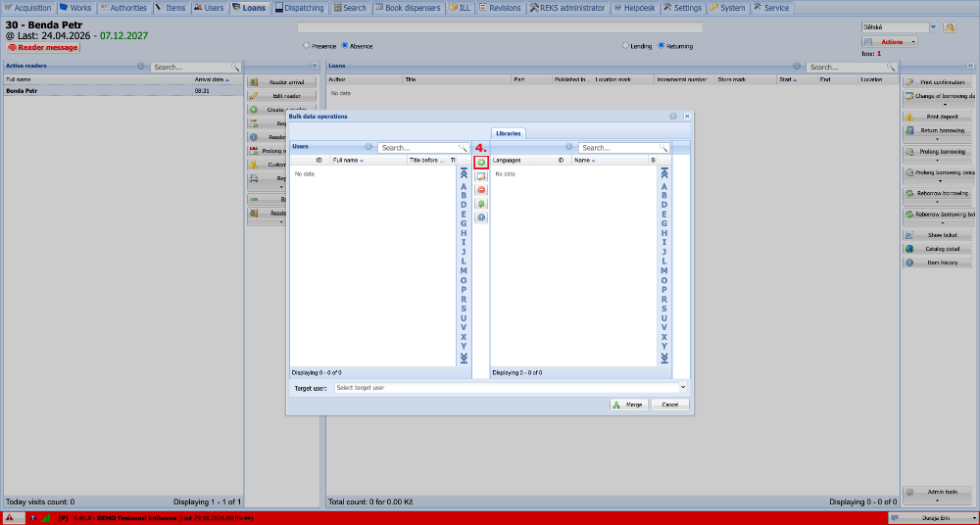
Task: Open the Admin tools dropdown
Action: tap(938, 495)
